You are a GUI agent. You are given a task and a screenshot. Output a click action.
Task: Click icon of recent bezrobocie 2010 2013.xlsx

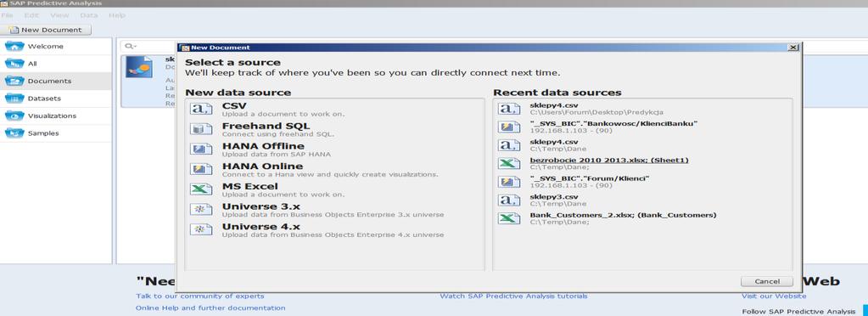pyautogui.click(x=509, y=164)
